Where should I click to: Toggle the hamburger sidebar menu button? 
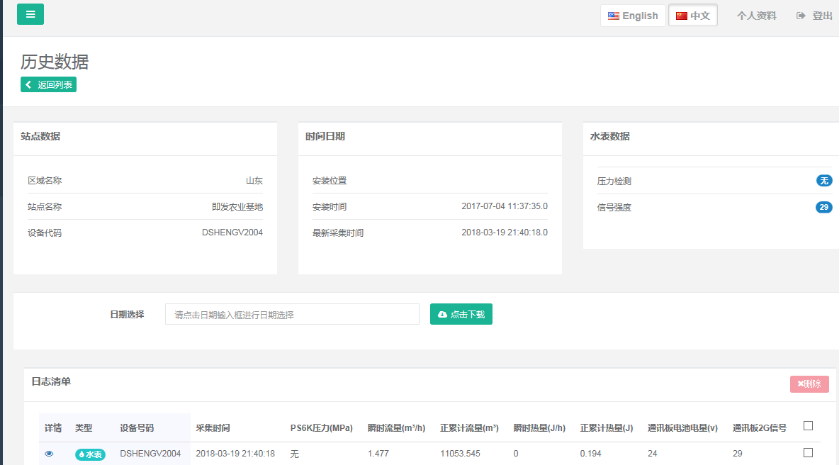30,15
